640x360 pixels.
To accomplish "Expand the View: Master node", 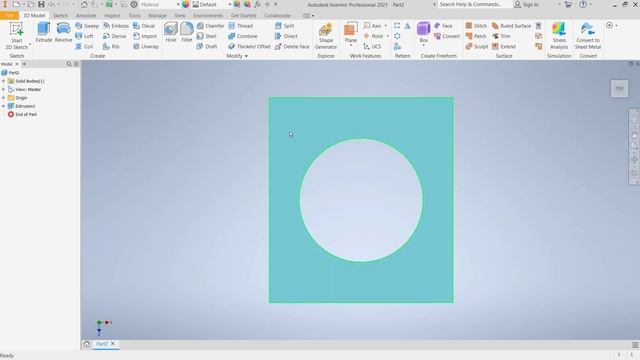I will [x=4, y=89].
